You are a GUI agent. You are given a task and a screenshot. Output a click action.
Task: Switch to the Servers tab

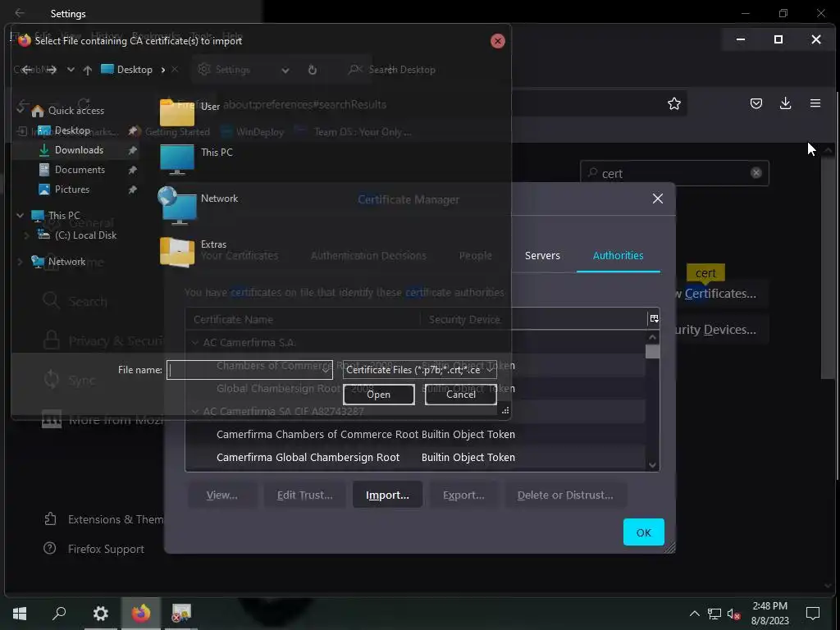click(x=542, y=256)
